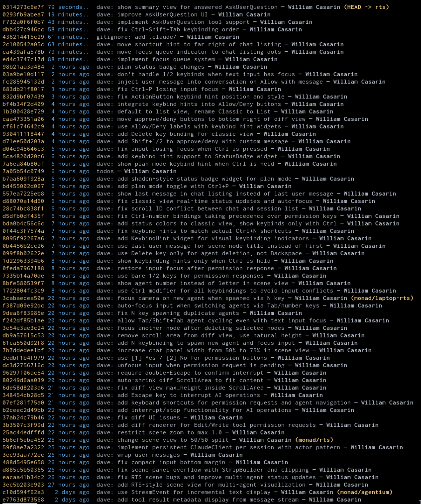Click commit hash c10d594f62a3

coord(23,492)
